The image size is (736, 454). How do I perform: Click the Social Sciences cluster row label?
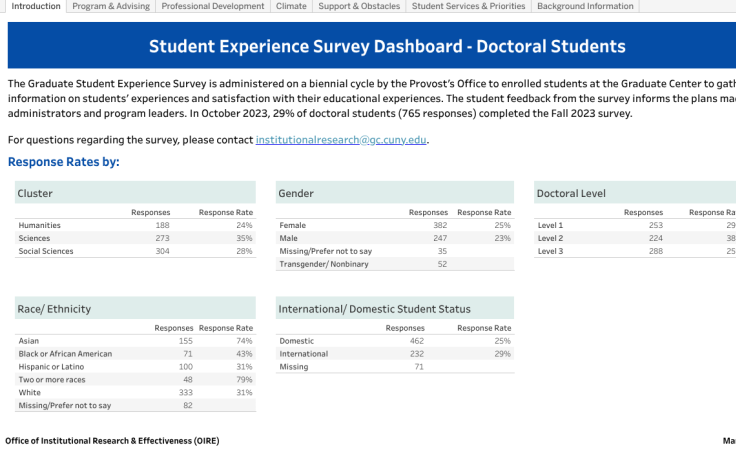click(x=47, y=251)
